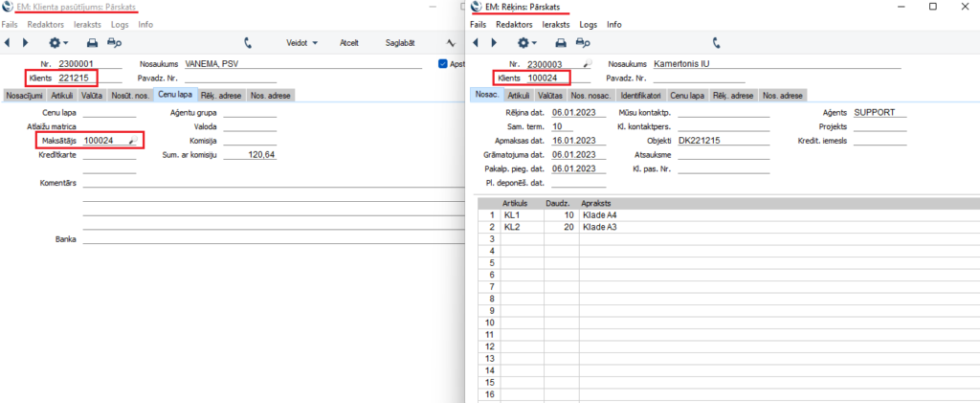The height and width of the screenshot is (403, 980).
Task: Click print icon in invoice window
Action: tap(560, 42)
